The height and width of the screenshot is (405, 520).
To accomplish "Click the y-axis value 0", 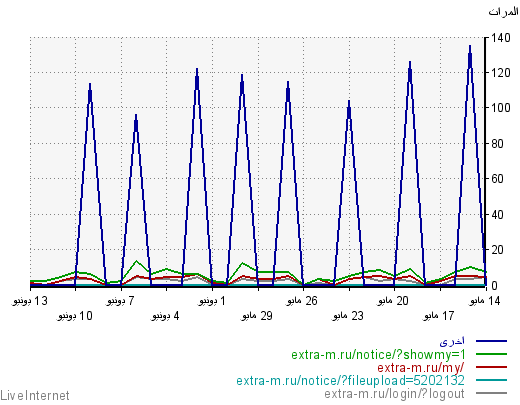I will pyautogui.click(x=494, y=286).
